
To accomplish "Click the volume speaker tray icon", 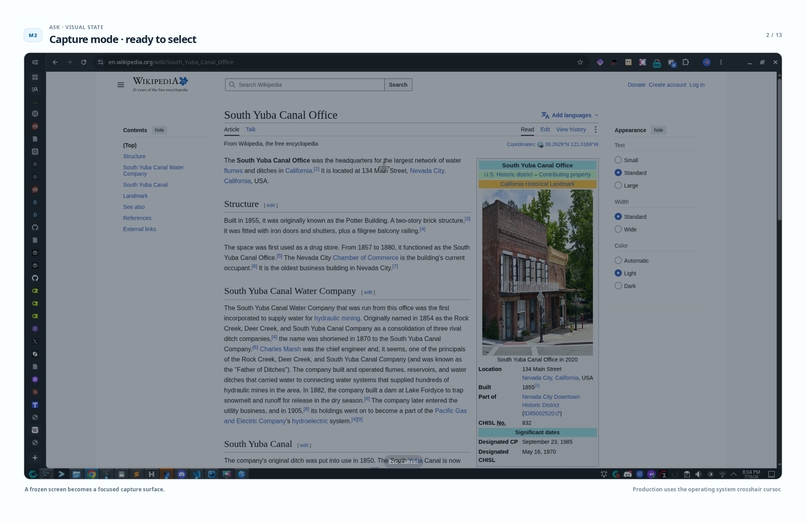I will [698, 474].
